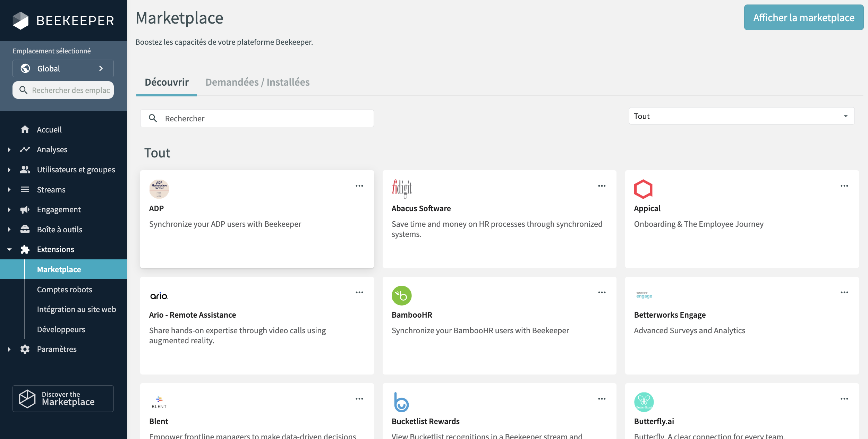Screen dimensions: 868x439
Task: Click the Afficher la marketplace button
Action: coord(804,17)
